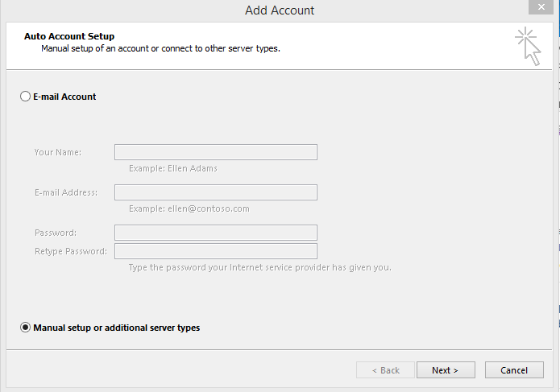Click the wizard cursor icon in header
This screenshot has height=392, width=560.
529,45
